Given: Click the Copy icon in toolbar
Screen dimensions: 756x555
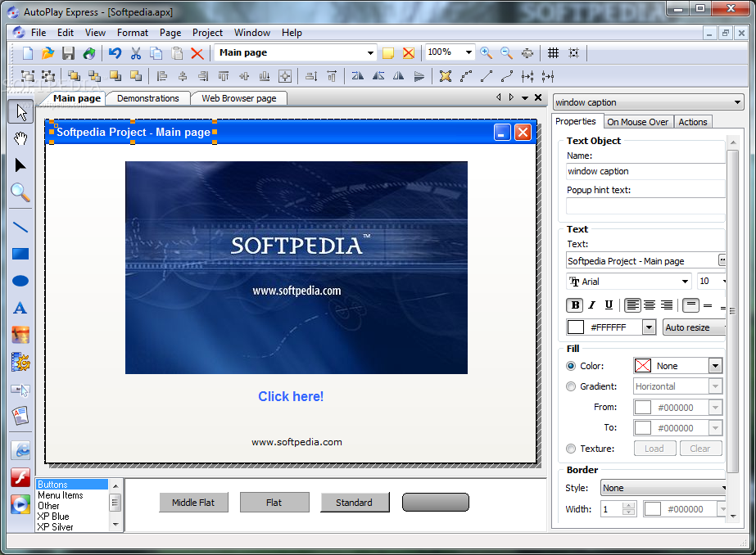Looking at the screenshot, I should point(156,52).
